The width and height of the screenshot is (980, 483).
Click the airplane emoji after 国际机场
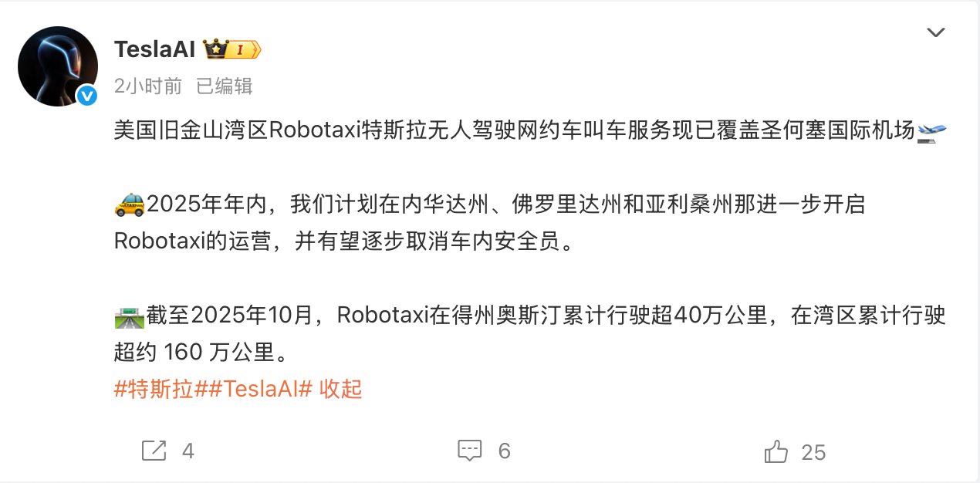point(931,133)
